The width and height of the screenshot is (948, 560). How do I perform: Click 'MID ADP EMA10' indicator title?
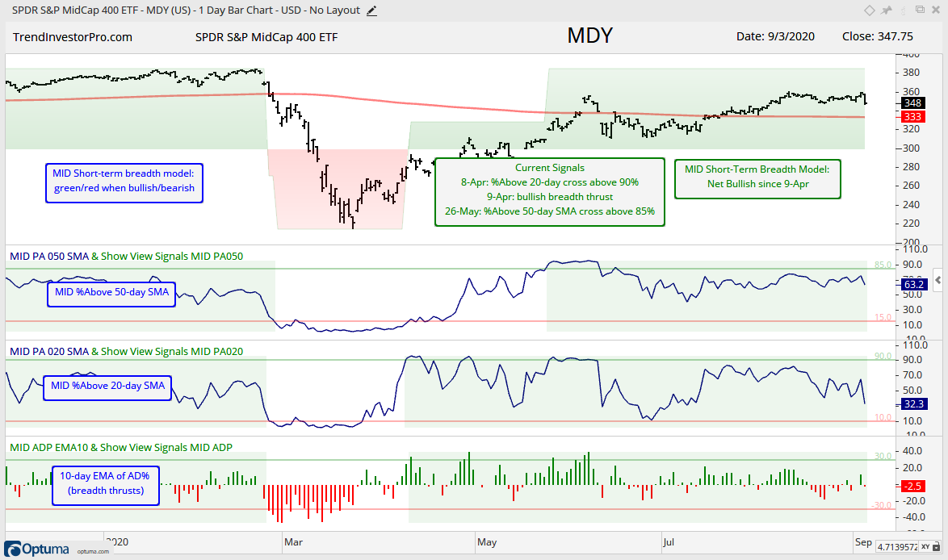tap(49, 448)
